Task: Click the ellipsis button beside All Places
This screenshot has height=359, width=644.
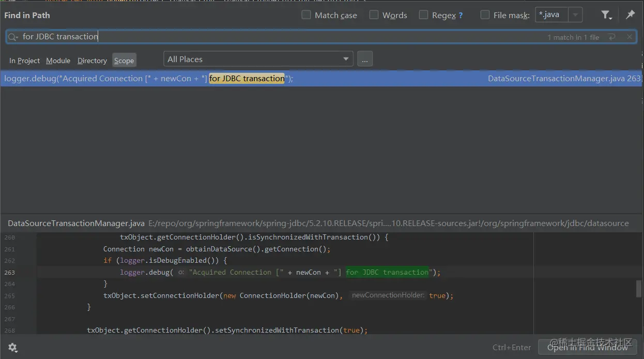Action: (364, 59)
